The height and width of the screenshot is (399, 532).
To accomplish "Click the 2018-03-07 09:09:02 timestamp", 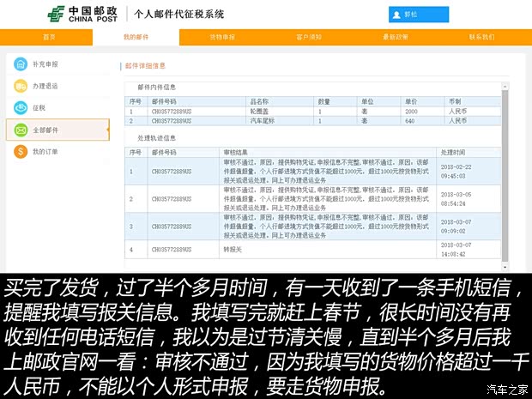I will (456, 227).
